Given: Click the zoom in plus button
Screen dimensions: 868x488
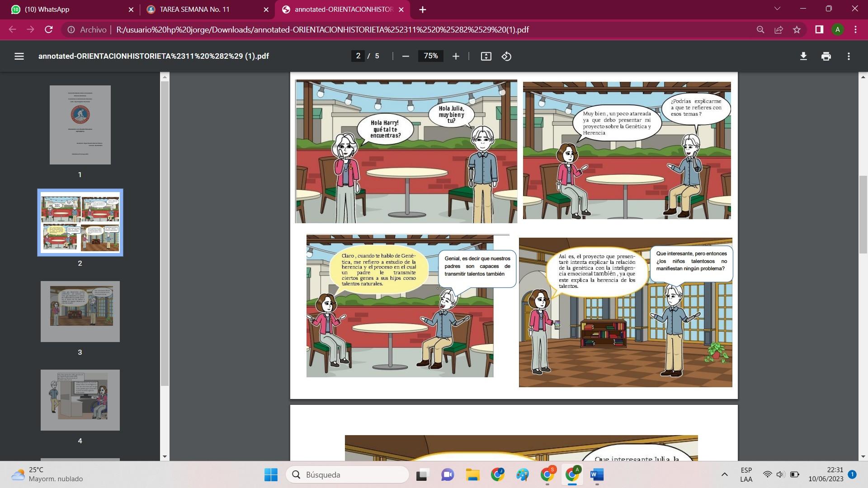Looking at the screenshot, I should pos(456,56).
